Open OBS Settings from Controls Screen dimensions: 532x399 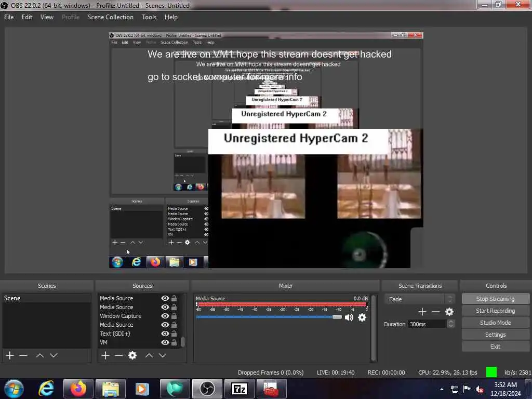coord(495,335)
